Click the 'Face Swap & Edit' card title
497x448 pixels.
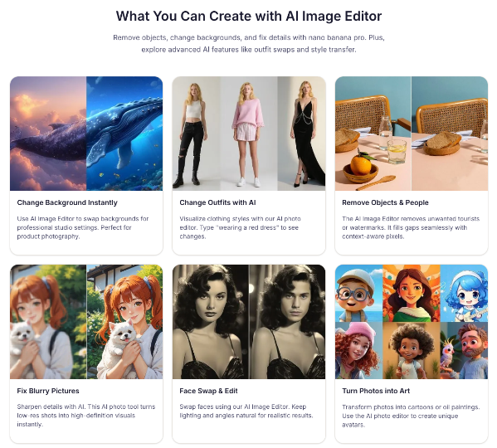(x=208, y=391)
